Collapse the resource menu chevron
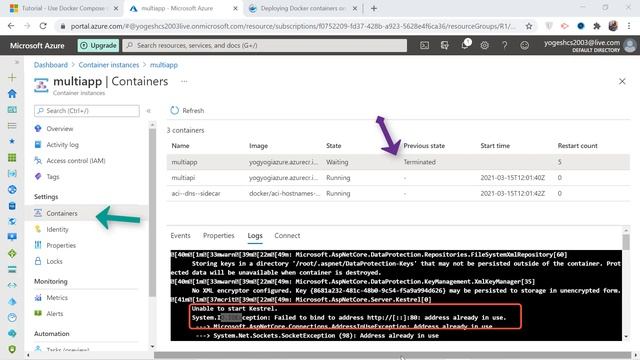Viewport: 640px width, 360px height. 149,111
